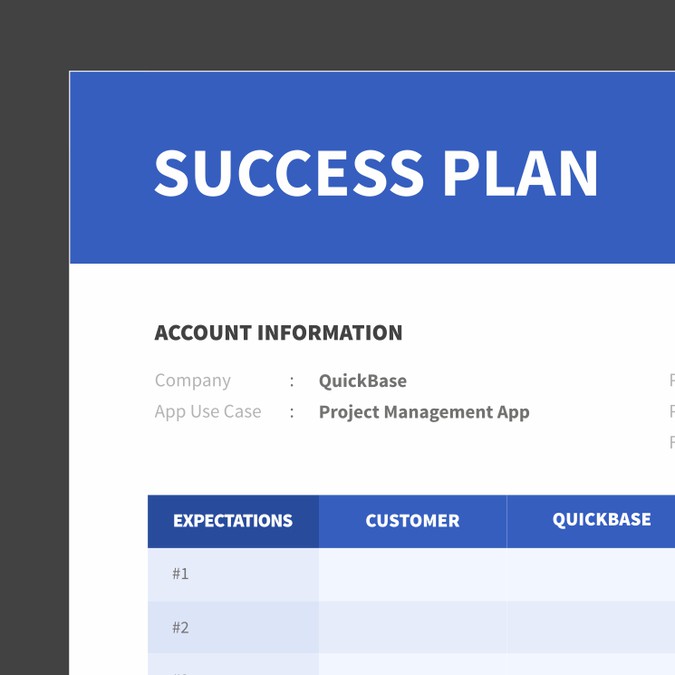Click the Company field label

[x=192, y=380]
